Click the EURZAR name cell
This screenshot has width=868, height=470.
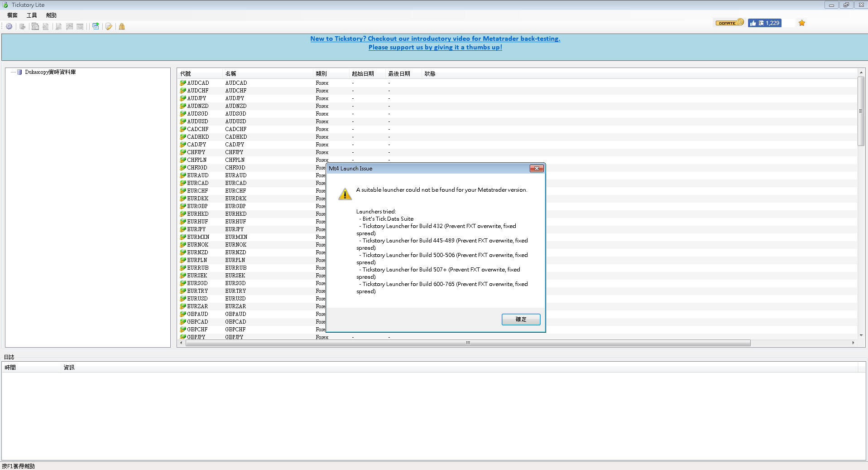235,306
